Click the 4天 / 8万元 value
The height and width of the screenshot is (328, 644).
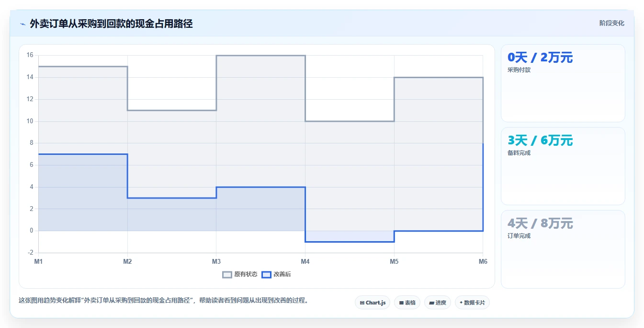coord(540,223)
